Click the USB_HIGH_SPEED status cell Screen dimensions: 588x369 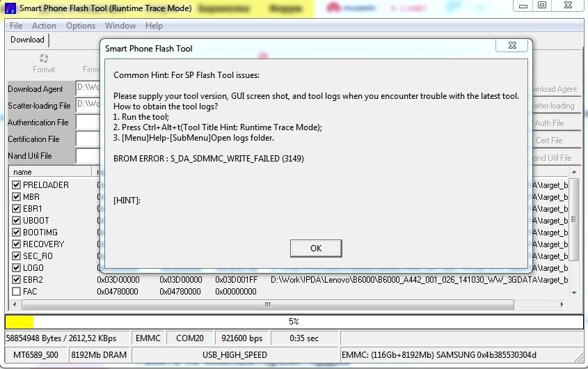click(x=235, y=355)
